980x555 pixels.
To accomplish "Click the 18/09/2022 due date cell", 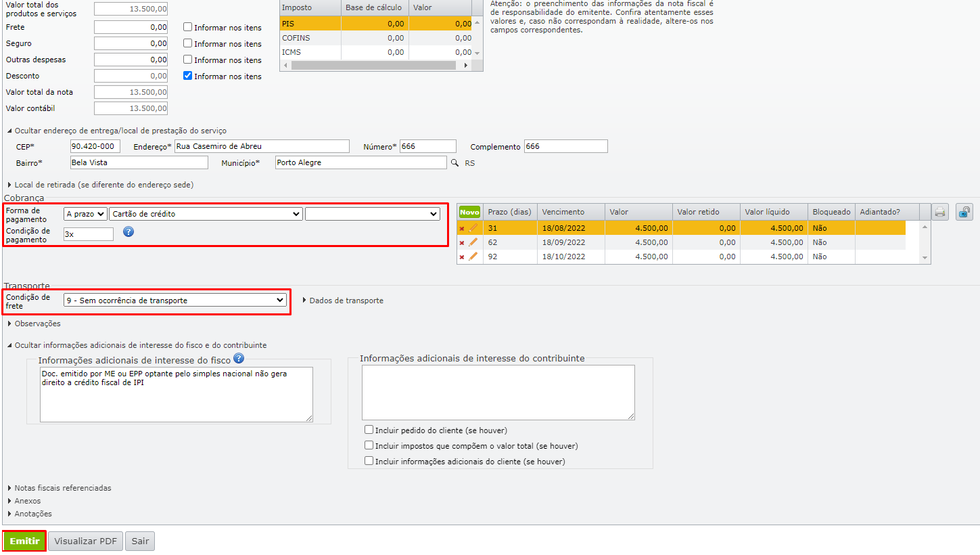I will pos(571,242).
